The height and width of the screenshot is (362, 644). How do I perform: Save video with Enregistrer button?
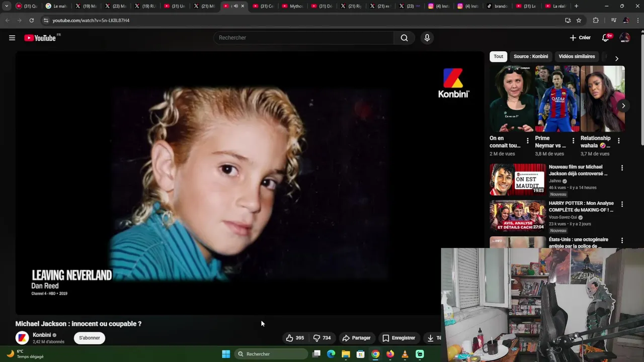[x=398, y=338]
